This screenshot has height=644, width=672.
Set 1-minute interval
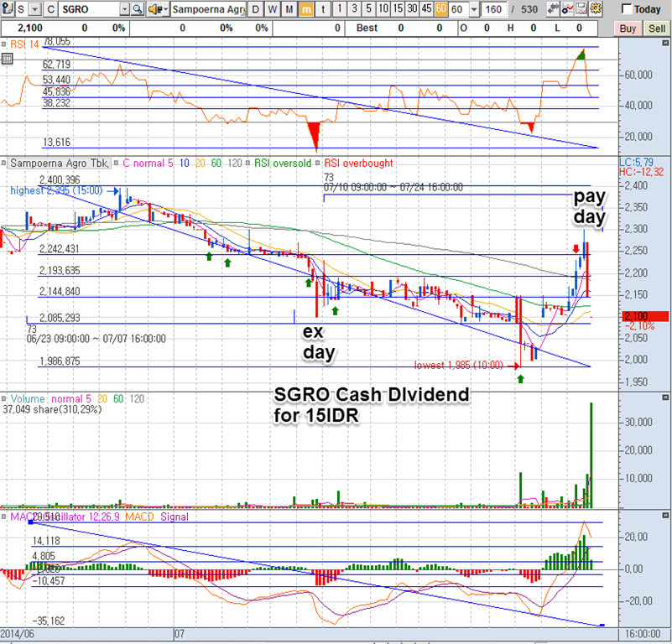coord(340,8)
